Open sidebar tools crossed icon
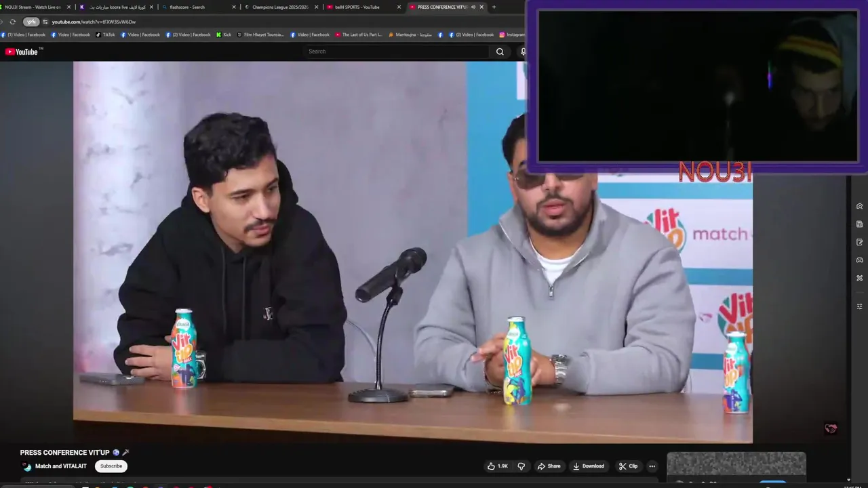The width and height of the screenshot is (868, 488). 860,278
